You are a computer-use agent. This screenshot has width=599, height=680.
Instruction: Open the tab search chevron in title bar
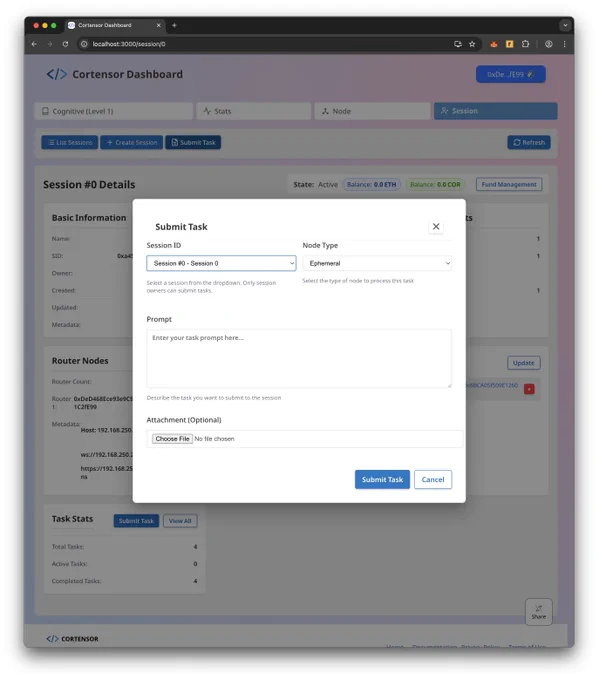(x=565, y=25)
